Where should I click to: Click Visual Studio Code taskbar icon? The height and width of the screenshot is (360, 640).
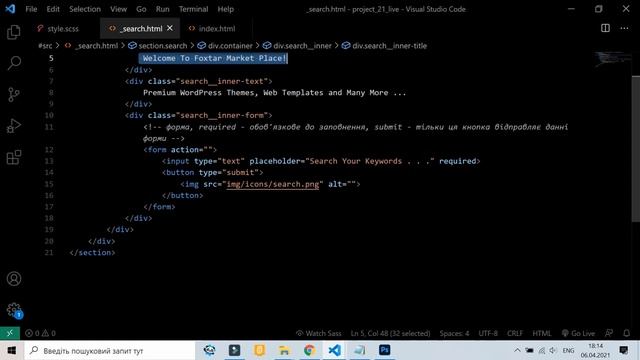pyautogui.click(x=334, y=350)
